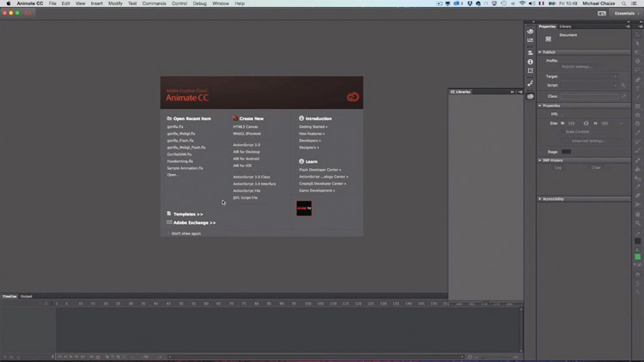
Task: Open the Motion Presets dock icon
Action: (x=531, y=84)
